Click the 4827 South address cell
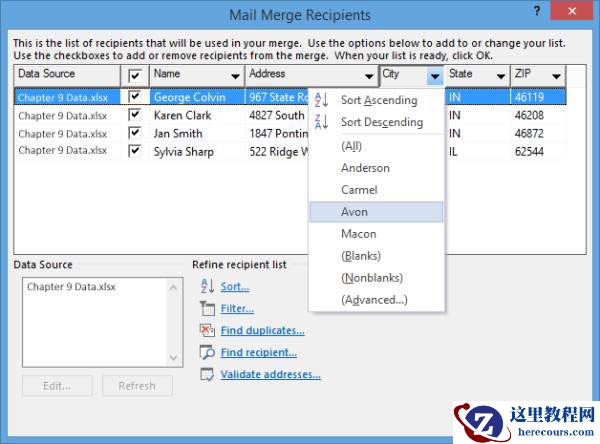The height and width of the screenshot is (444, 600). point(277,115)
